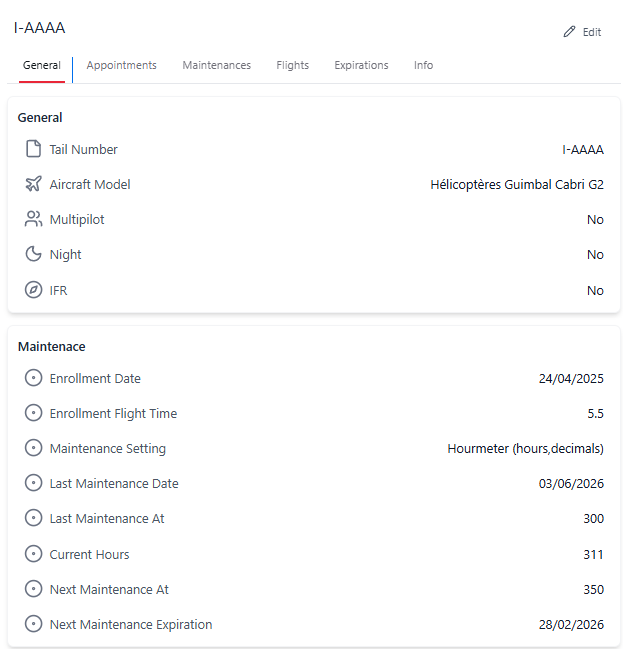
Task: Click the Maintenance Setting circle icon
Action: [x=33, y=448]
